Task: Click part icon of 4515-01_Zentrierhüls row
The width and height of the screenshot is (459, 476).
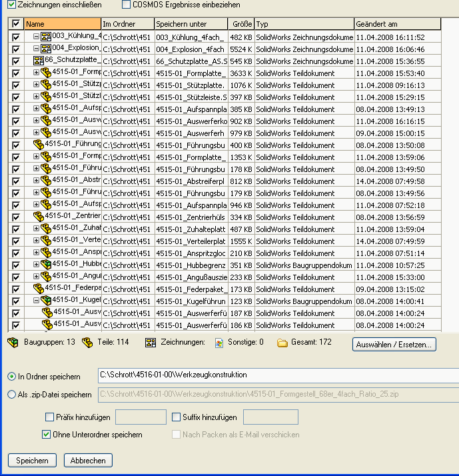Action: click(39, 217)
